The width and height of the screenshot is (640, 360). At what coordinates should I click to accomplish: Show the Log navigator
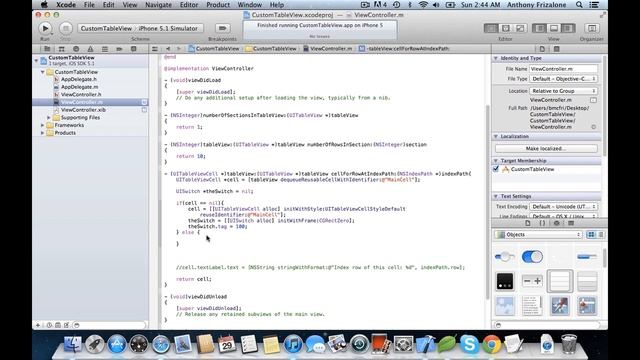pyautogui.click(x=133, y=49)
